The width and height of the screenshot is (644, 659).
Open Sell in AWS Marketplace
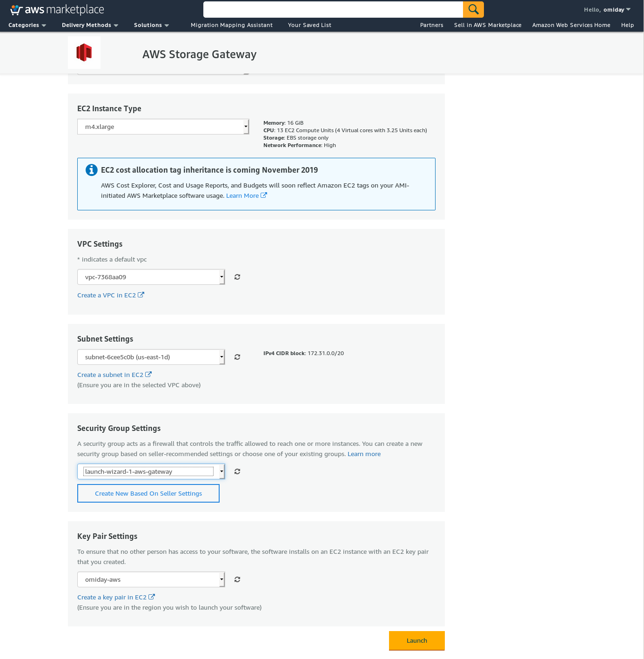488,25
